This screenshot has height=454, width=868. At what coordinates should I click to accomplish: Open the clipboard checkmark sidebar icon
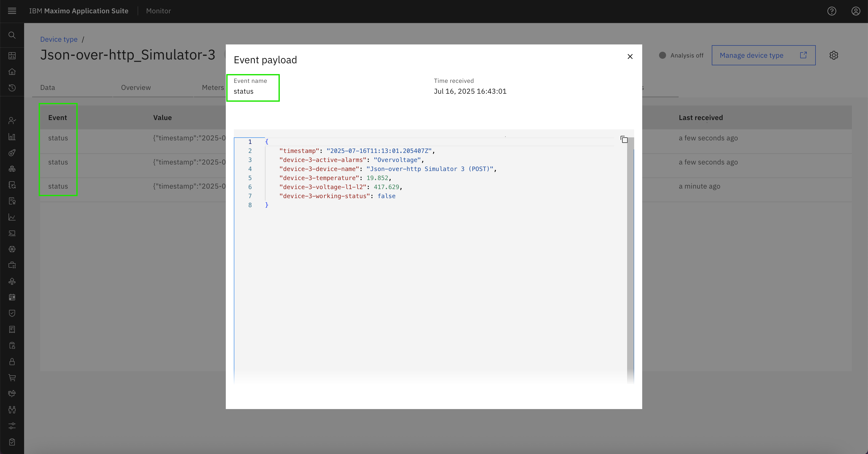point(12,442)
